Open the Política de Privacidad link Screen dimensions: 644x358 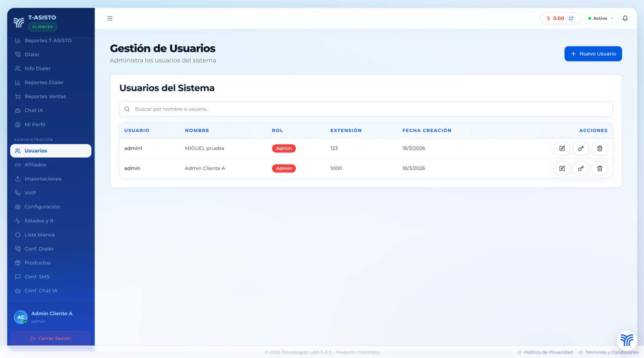(548, 352)
